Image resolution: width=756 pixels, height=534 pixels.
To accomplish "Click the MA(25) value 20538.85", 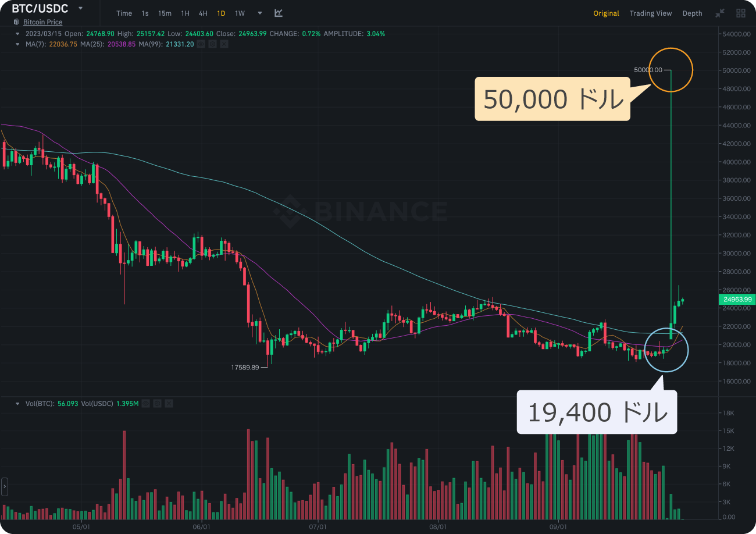I will click(123, 44).
